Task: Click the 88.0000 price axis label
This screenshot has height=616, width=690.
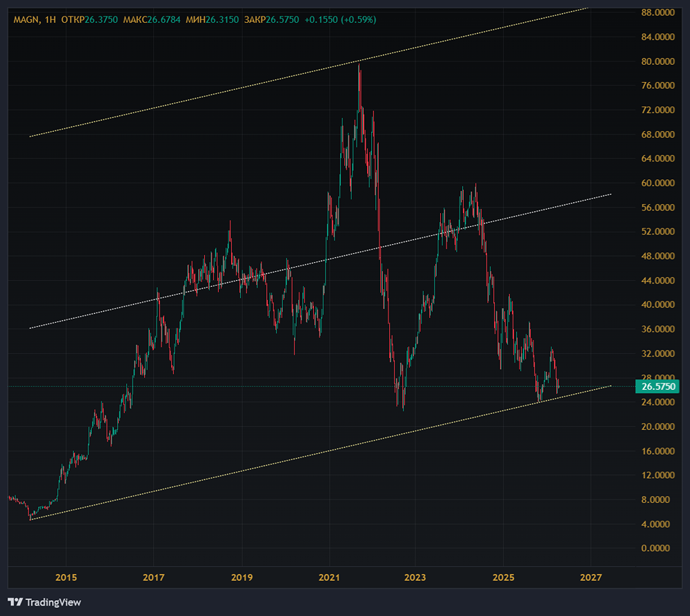Action: coord(658,12)
